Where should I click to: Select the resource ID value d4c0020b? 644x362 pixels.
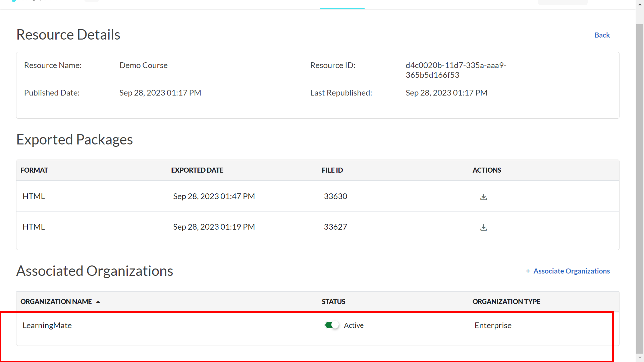456,70
